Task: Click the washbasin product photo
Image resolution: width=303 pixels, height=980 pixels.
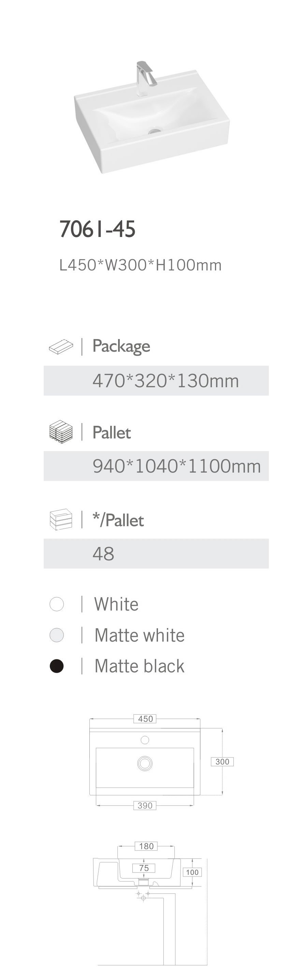Action: [x=152, y=126]
